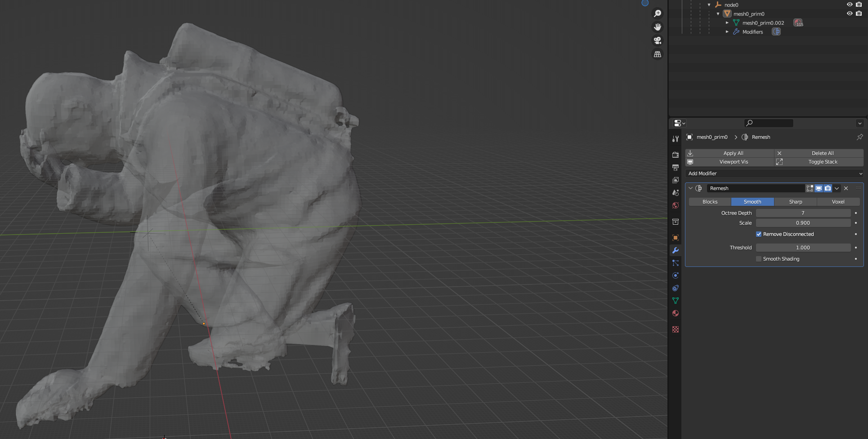The width and height of the screenshot is (868, 439).
Task: Select the Smooth remesh mode
Action: 752,202
